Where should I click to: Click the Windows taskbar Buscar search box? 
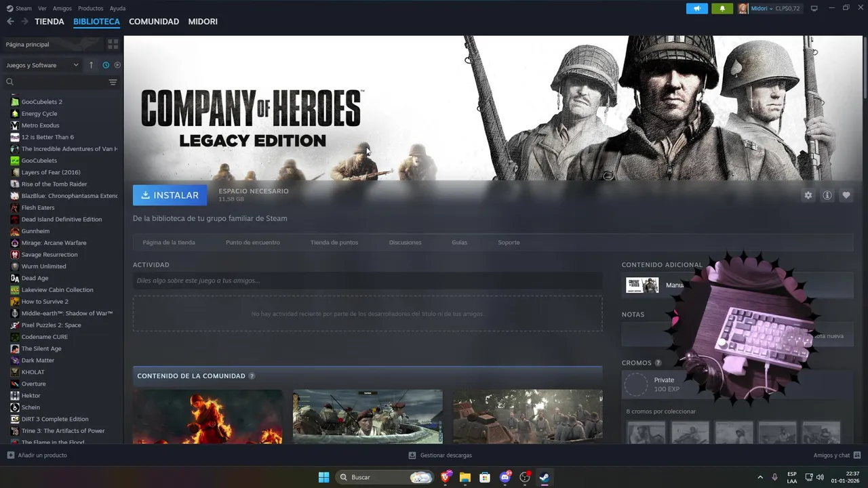[x=385, y=477]
